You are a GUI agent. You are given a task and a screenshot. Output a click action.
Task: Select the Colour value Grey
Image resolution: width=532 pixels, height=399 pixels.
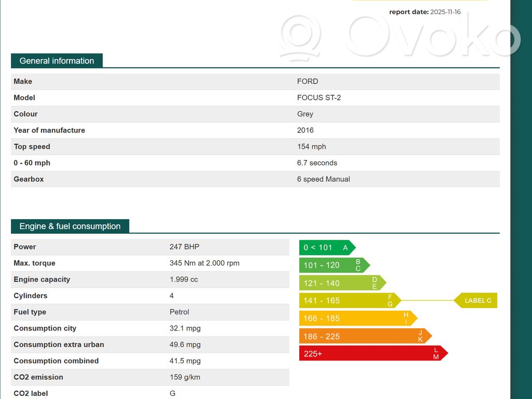(x=305, y=114)
